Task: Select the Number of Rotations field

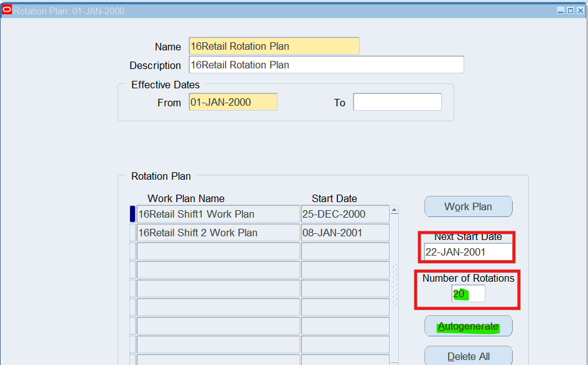Action: pos(468,294)
